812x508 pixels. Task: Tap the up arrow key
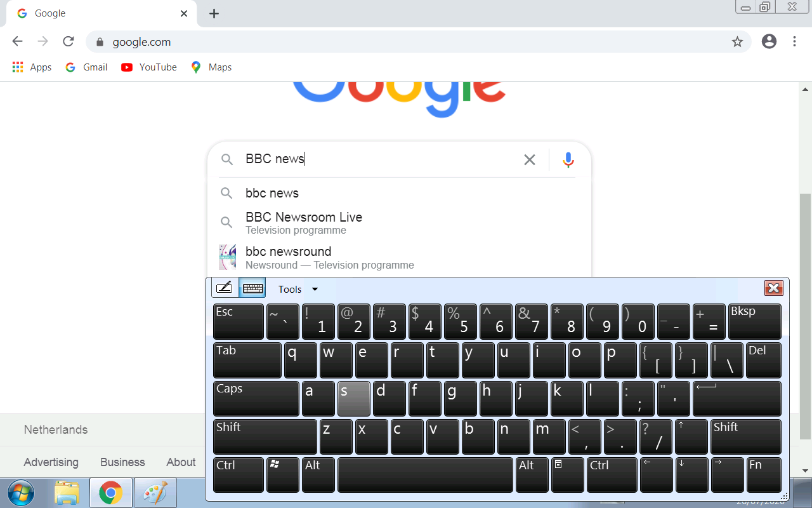691,437
